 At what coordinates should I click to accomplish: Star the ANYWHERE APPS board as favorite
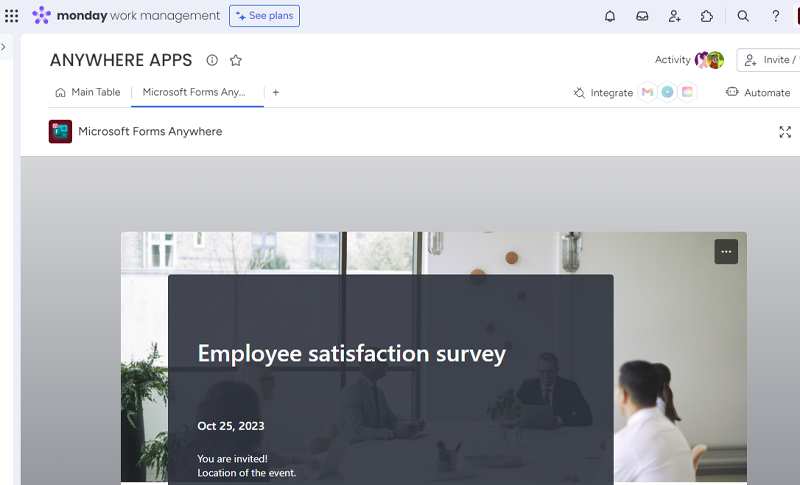[x=236, y=60]
